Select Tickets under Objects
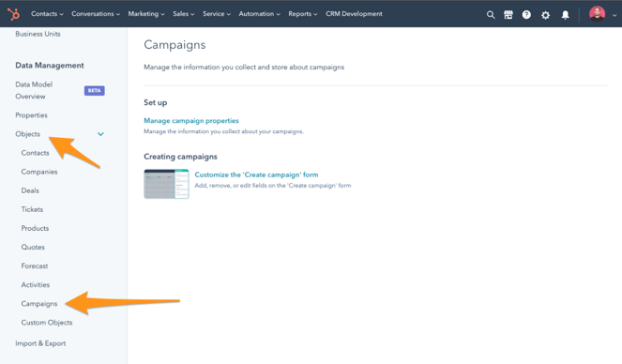This screenshot has height=364, width=622. 32,209
